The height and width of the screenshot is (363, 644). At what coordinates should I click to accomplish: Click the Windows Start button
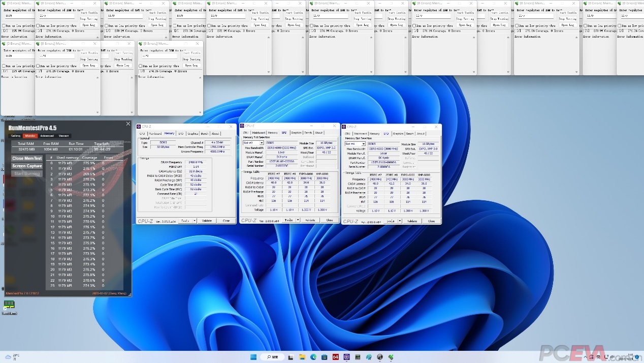[253, 357]
